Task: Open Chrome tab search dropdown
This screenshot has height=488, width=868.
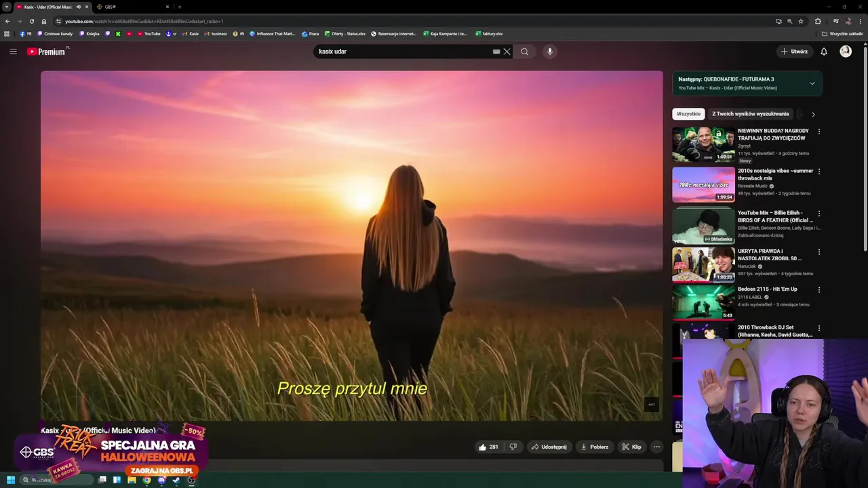Action: tap(6, 7)
